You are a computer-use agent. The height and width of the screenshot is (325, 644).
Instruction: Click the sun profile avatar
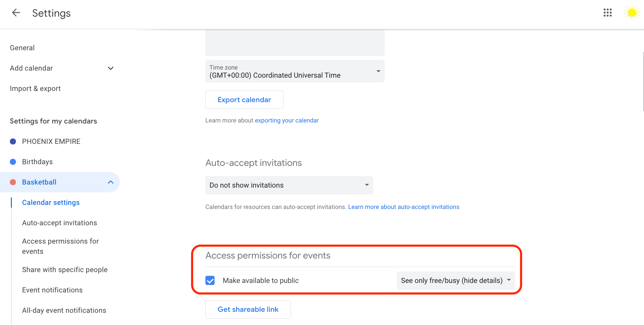click(x=631, y=13)
